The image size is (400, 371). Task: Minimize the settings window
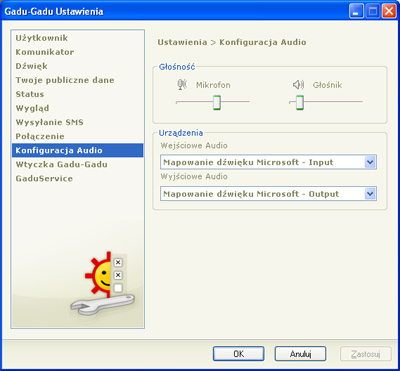(x=357, y=12)
